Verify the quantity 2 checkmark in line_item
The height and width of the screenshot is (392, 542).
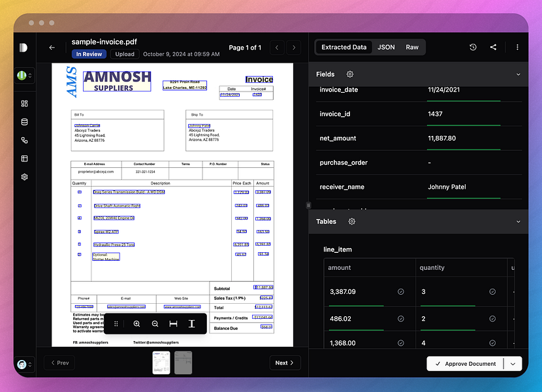click(x=493, y=319)
